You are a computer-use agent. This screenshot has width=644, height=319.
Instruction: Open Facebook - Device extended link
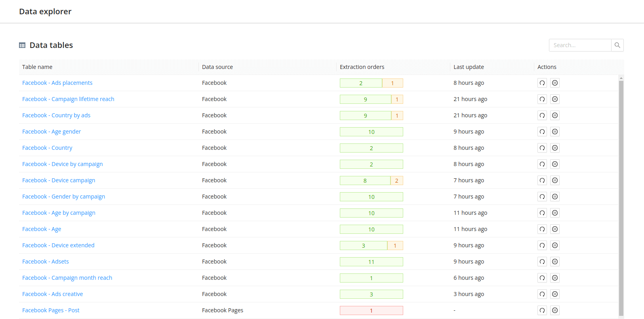tap(58, 245)
